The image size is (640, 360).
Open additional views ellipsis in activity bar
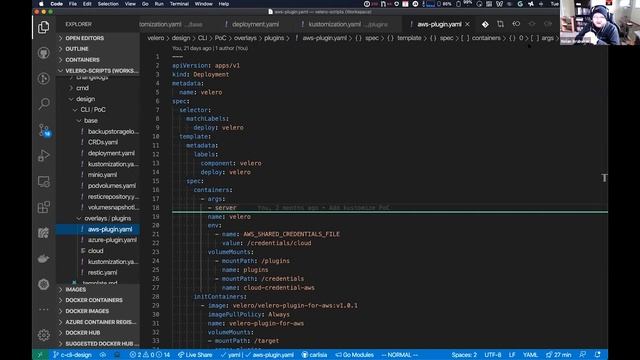pyautogui.click(x=44, y=310)
